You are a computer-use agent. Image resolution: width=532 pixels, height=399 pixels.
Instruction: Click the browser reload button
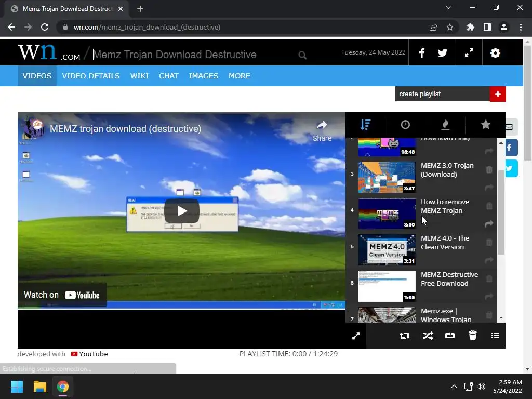pyautogui.click(x=45, y=27)
